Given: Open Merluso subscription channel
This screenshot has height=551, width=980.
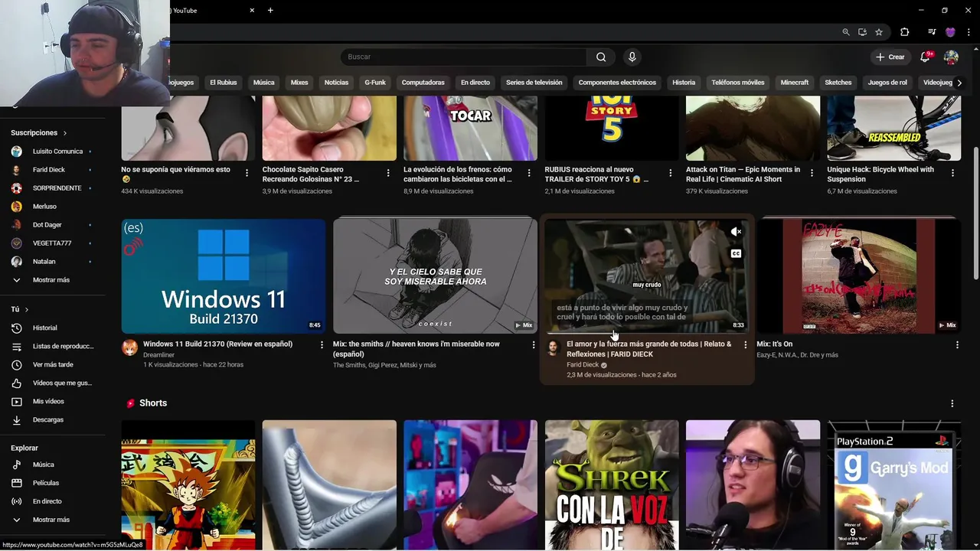Looking at the screenshot, I should pos(53,207).
